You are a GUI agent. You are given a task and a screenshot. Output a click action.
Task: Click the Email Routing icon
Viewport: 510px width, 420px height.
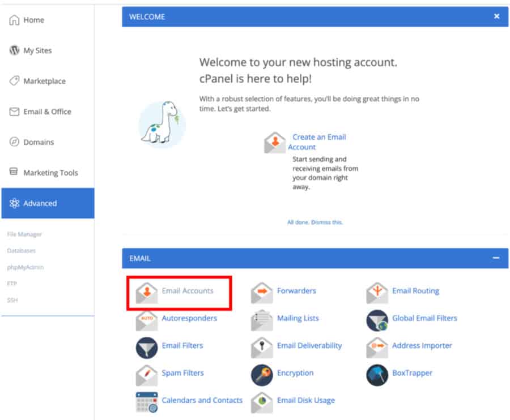click(377, 293)
